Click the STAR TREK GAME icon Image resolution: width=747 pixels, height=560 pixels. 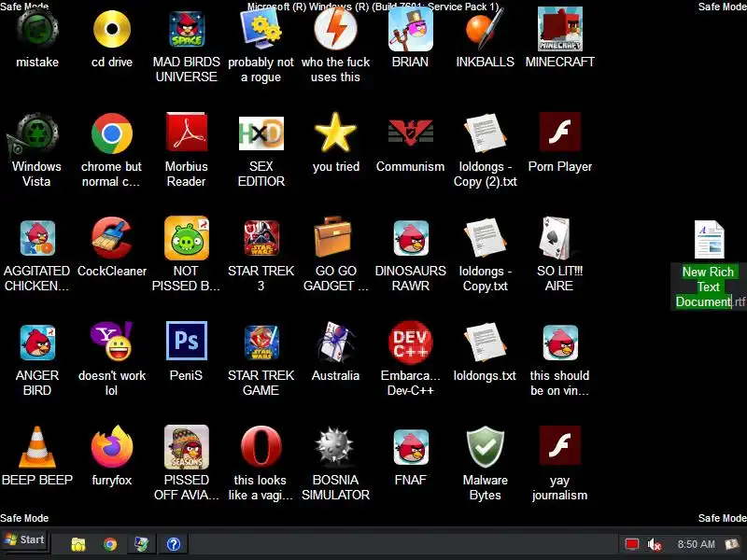[261, 343]
